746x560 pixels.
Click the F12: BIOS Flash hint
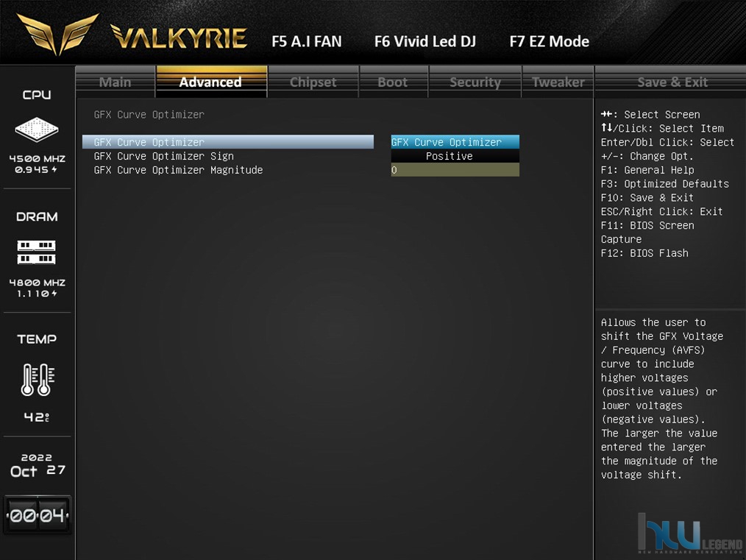(644, 253)
